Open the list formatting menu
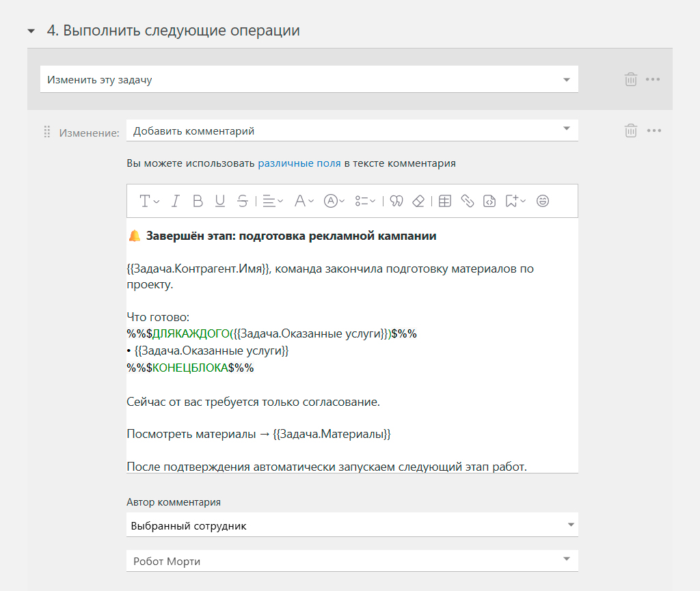The image size is (700, 591). tap(365, 201)
